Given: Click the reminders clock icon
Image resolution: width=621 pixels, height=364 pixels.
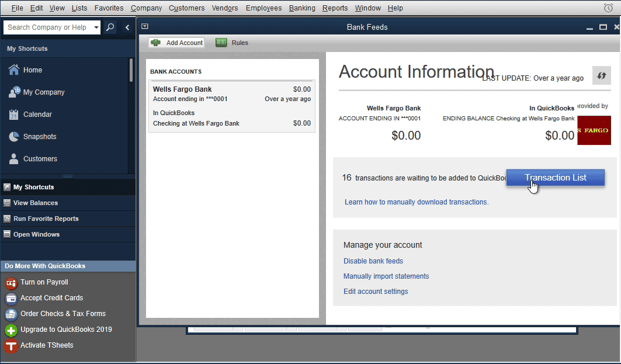Looking at the screenshot, I should point(608,8).
